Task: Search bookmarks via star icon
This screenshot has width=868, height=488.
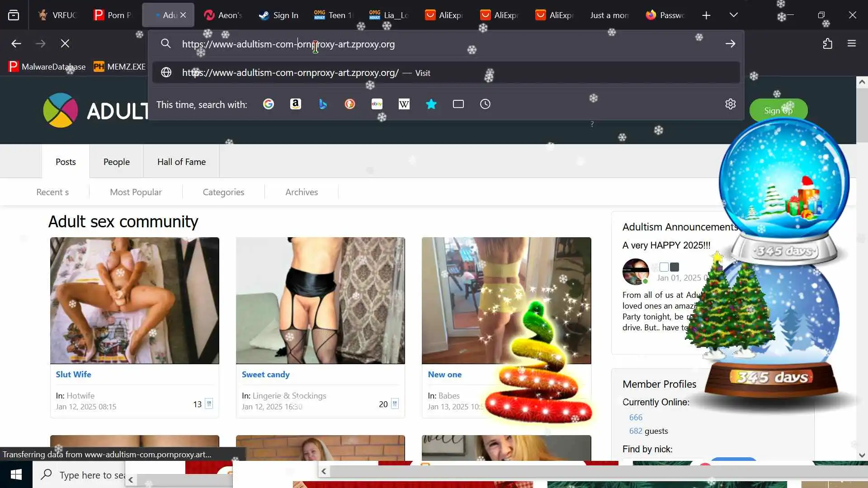Action: (x=431, y=104)
